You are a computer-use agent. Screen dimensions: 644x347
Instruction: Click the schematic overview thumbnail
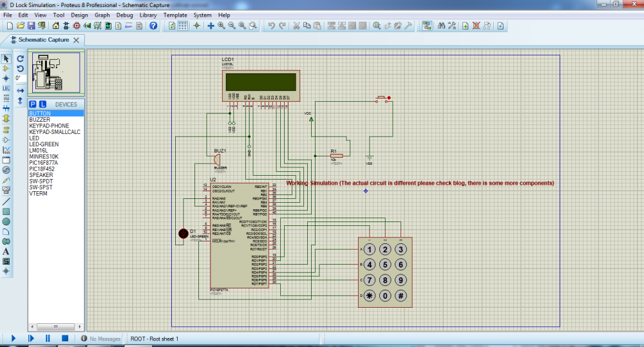(57, 72)
